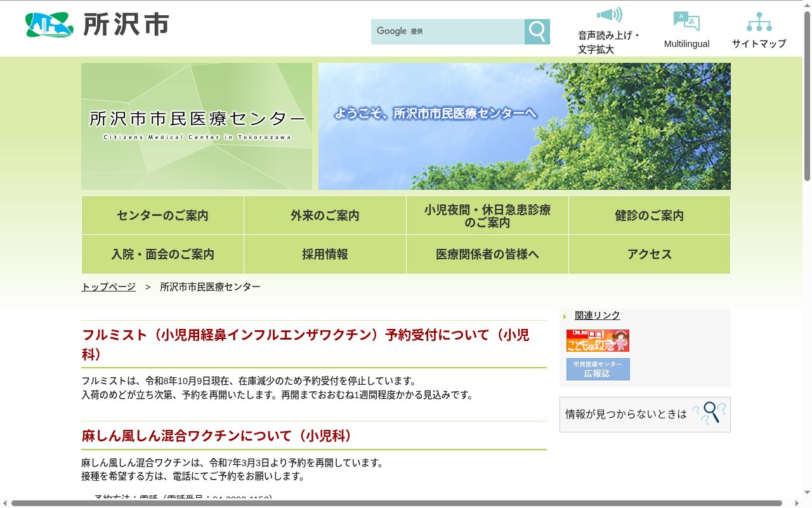Follow the トップページ breadcrumb link
This screenshot has height=508, width=812.
(x=108, y=286)
